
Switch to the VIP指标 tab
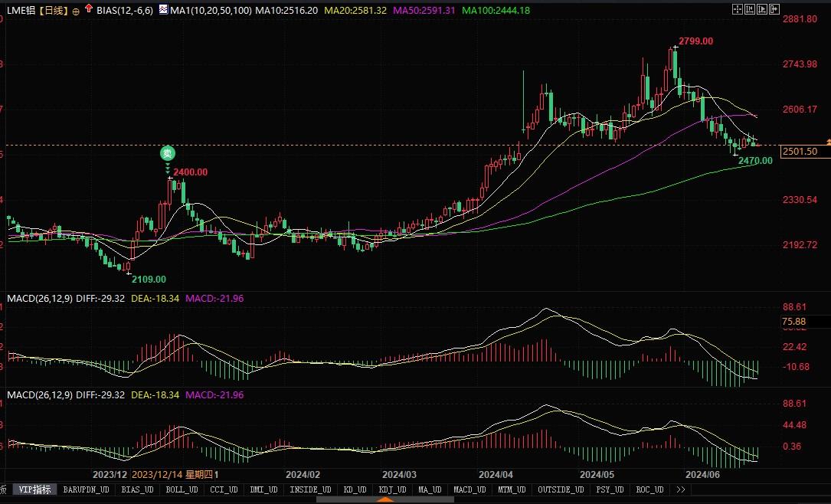pos(35,489)
